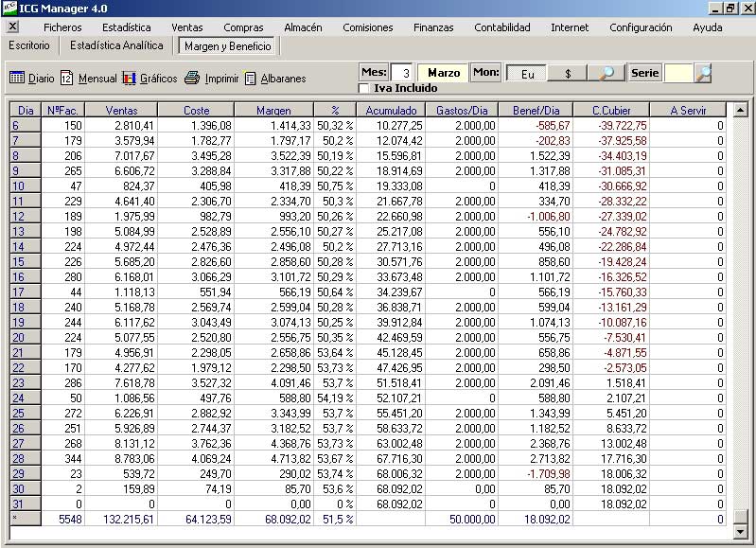Click the Serie search magnifier icon
The height and width of the screenshot is (548, 756).
(702, 73)
